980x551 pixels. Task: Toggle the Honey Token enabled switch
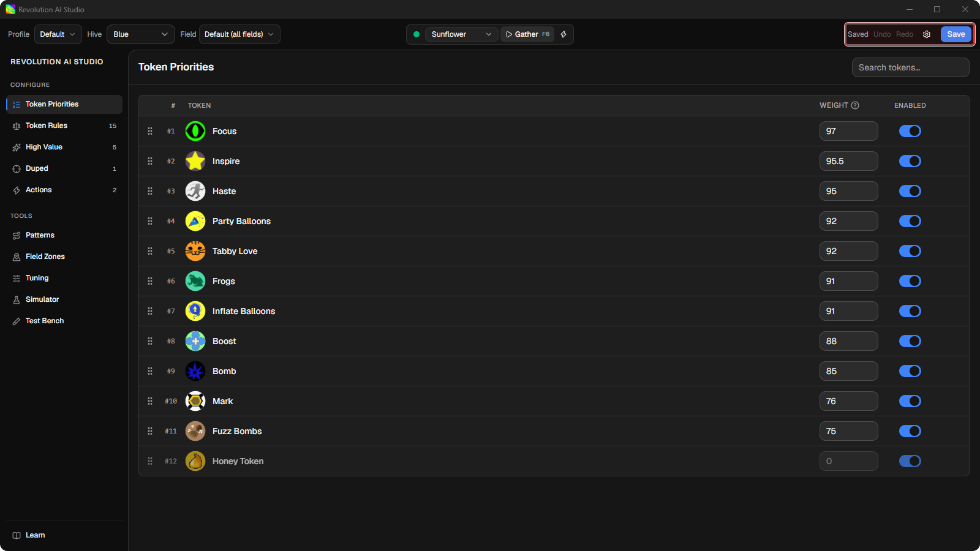[x=910, y=461]
